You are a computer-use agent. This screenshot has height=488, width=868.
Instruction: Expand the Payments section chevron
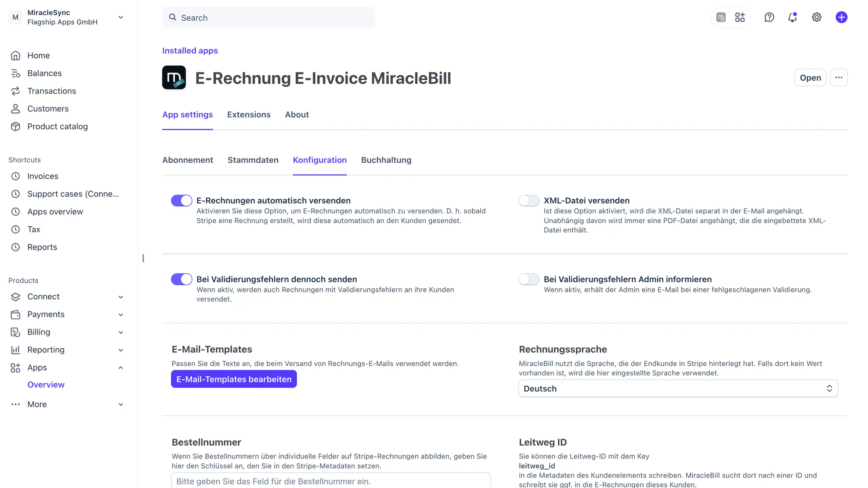click(120, 315)
